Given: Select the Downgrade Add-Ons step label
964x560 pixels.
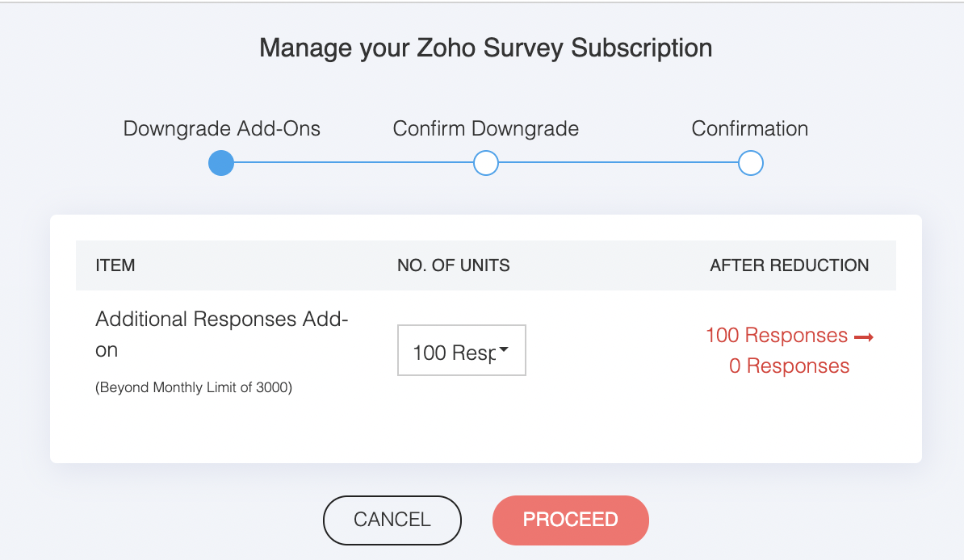Looking at the screenshot, I should pos(221,129).
